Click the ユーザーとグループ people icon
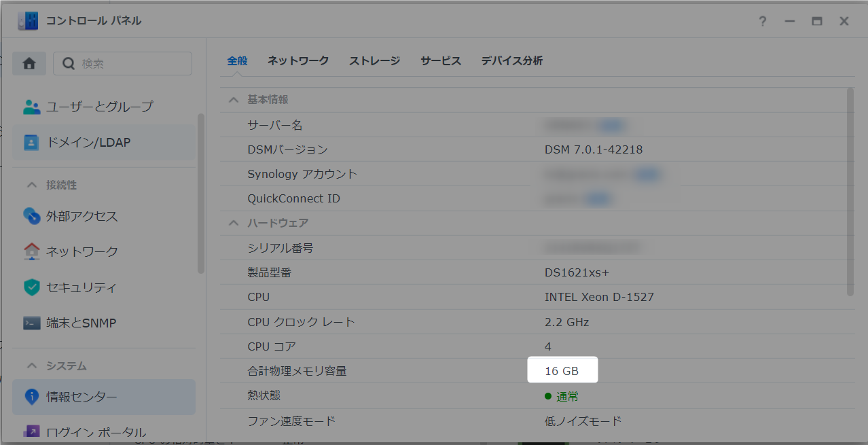The width and height of the screenshot is (868, 445). 32,107
